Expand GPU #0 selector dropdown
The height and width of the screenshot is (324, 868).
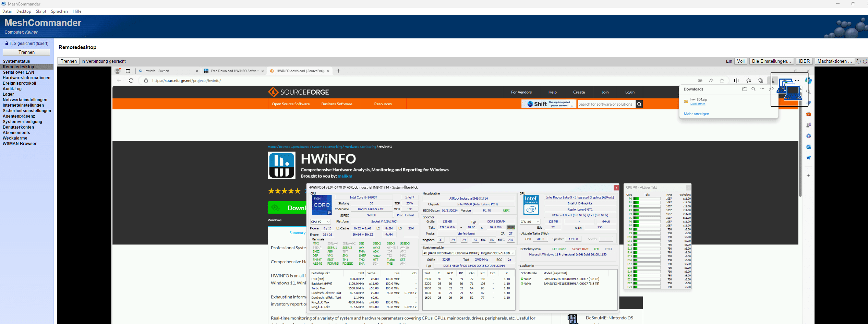pyautogui.click(x=530, y=222)
